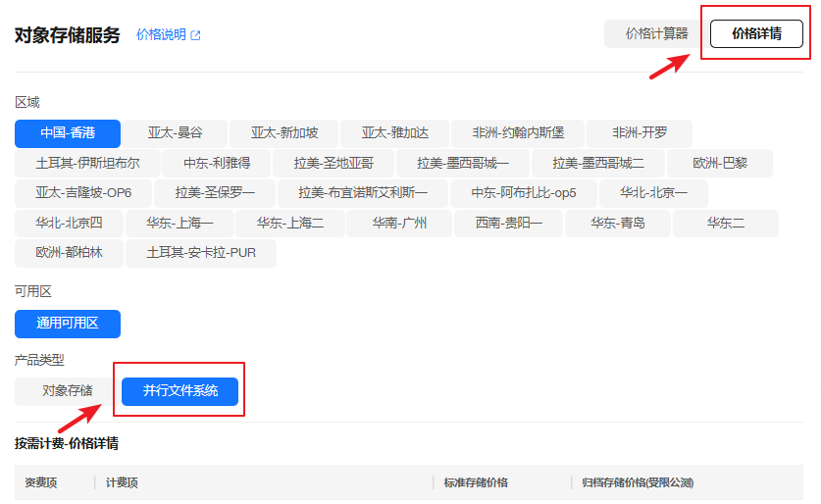Open the 价格说明 external link icon

click(196, 35)
